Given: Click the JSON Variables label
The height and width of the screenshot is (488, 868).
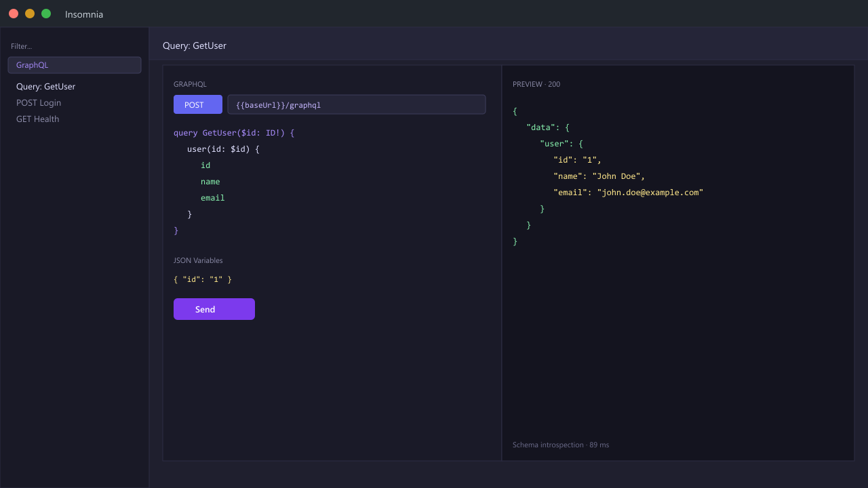Looking at the screenshot, I should coord(198,260).
